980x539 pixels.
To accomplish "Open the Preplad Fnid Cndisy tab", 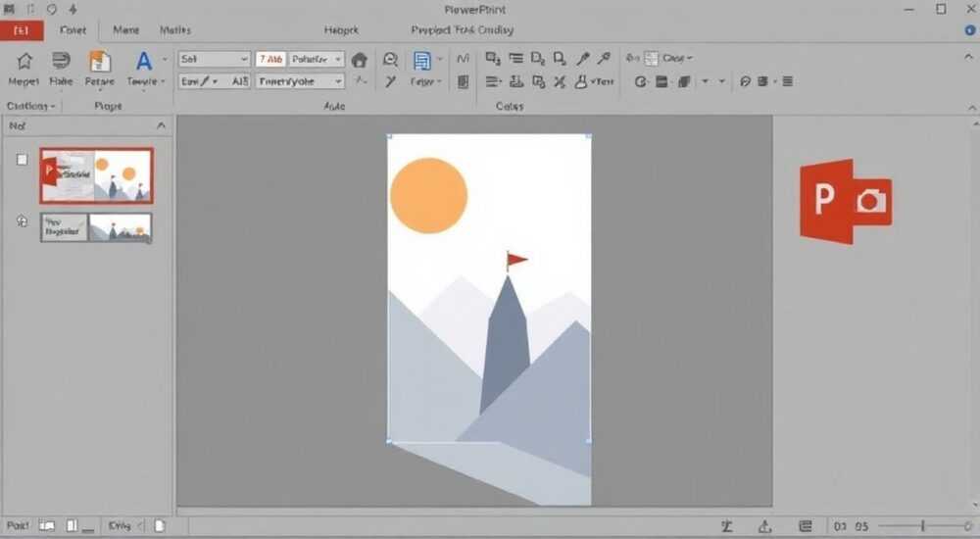I will (462, 30).
